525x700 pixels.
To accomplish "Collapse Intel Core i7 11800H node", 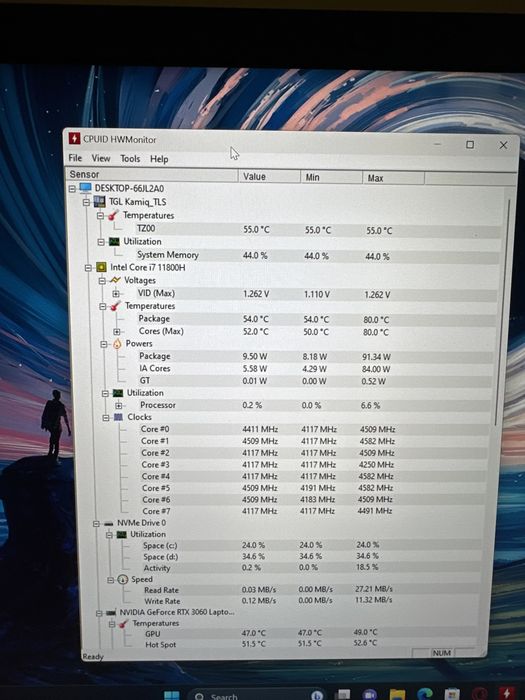I will 88,268.
